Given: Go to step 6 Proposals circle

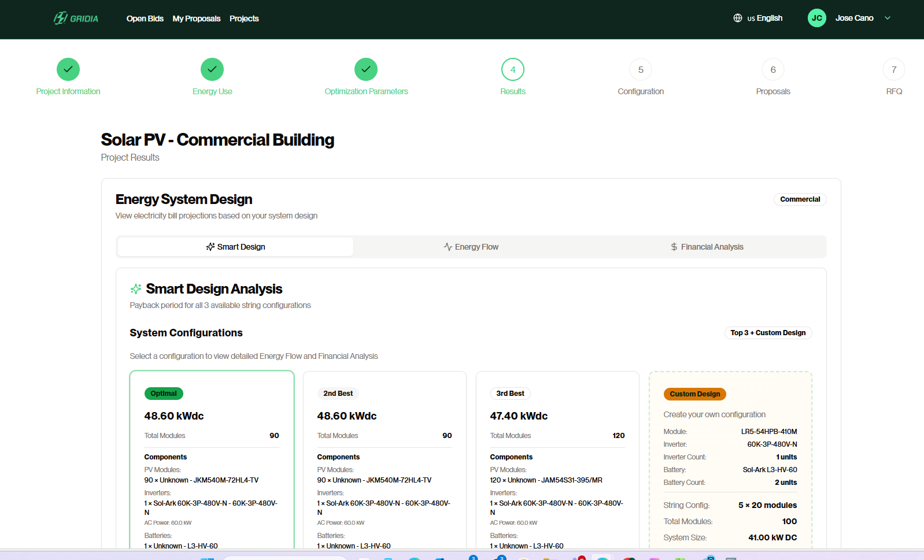Looking at the screenshot, I should (773, 69).
